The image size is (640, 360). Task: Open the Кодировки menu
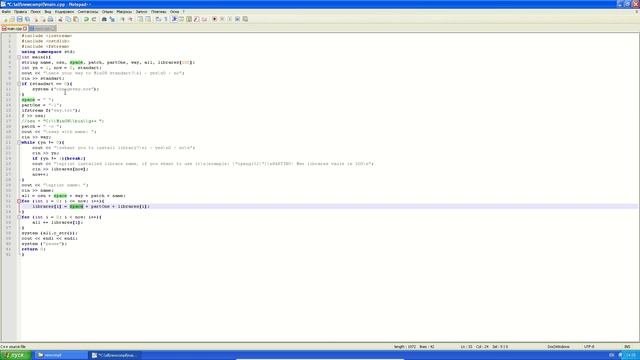pos(64,12)
